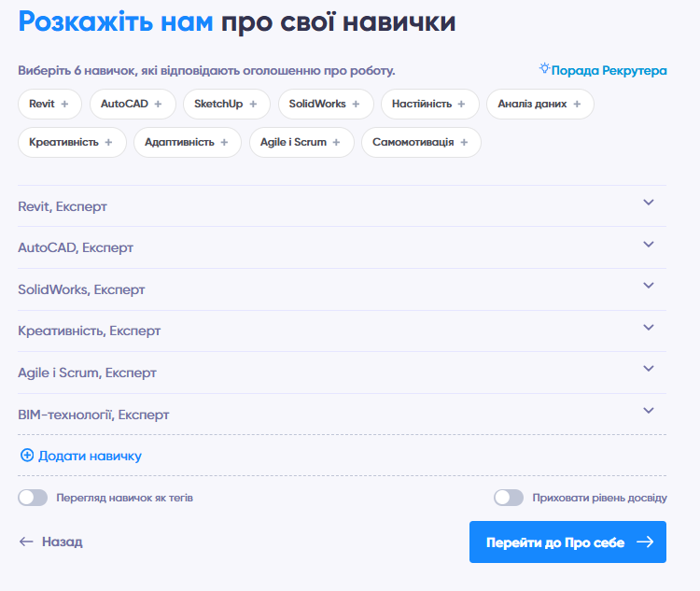700x591 pixels.
Task: Enable Перегляд навичок як тегів toggle
Action: pos(33,498)
